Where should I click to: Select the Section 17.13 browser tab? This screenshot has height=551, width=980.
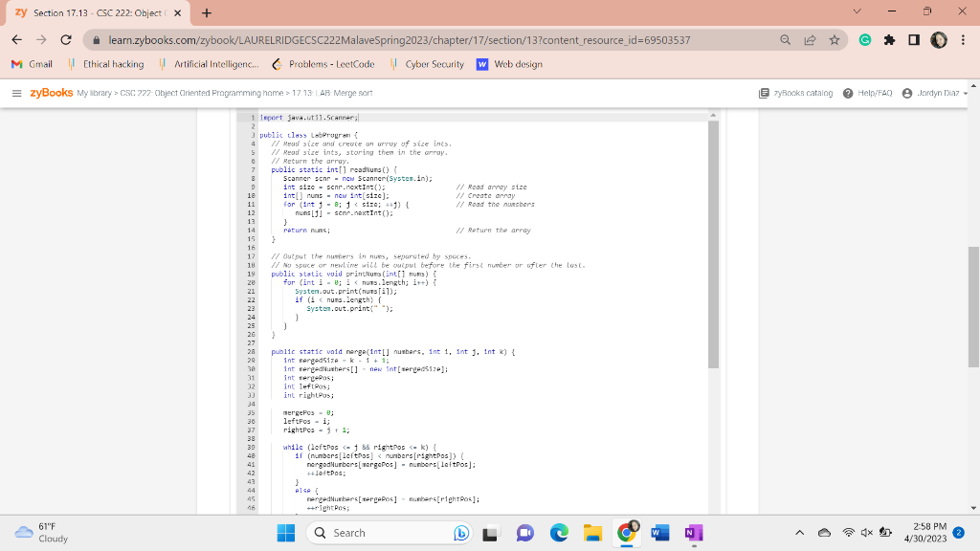[x=94, y=13]
